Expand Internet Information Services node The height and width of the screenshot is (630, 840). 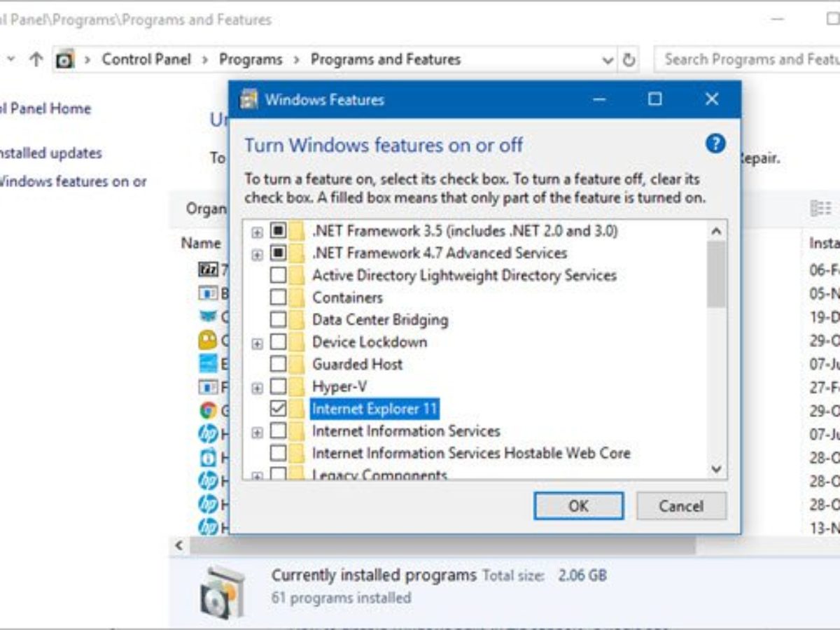[257, 432]
